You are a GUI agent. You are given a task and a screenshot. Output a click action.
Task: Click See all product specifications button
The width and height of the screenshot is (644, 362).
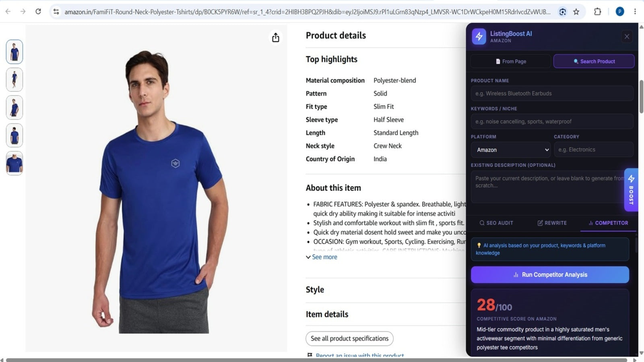click(349, 339)
